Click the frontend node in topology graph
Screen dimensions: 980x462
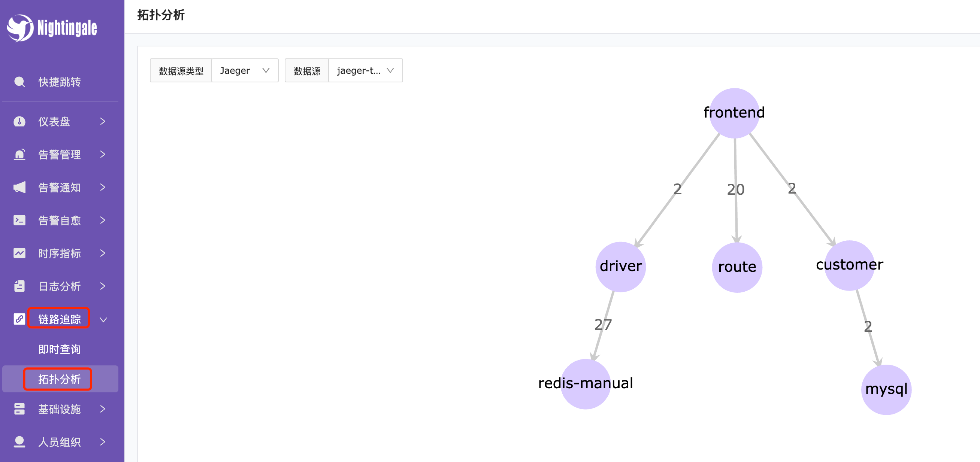pyautogui.click(x=734, y=113)
